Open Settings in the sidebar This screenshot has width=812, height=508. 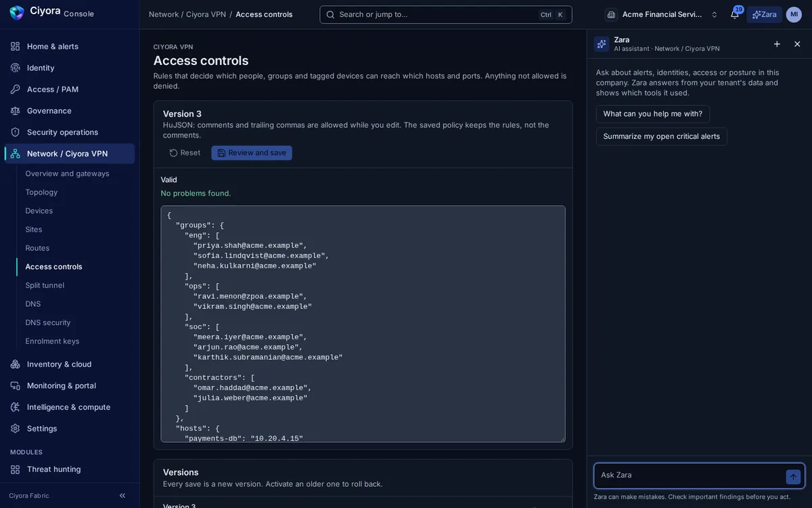(x=70, y=429)
